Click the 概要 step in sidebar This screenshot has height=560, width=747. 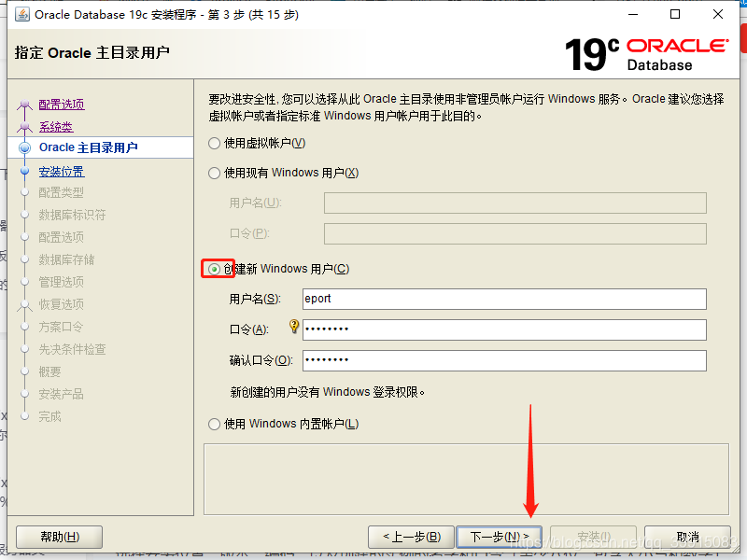coord(49,371)
